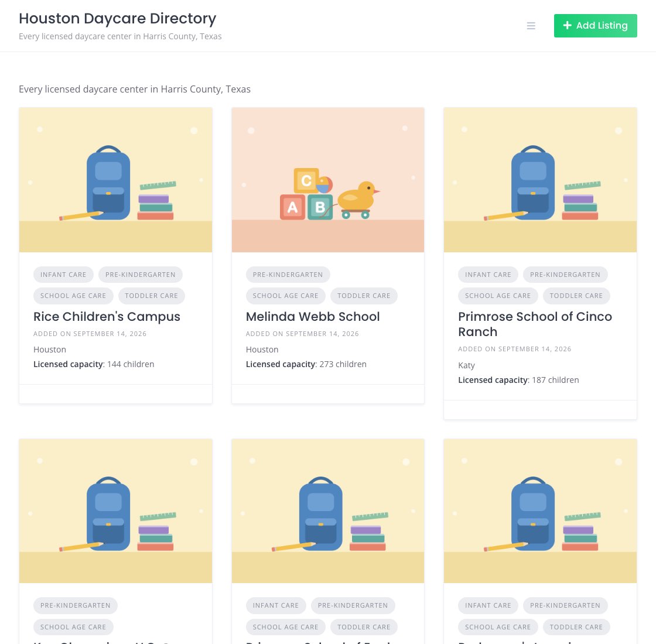Open the Melinda Webb School listing title

click(313, 317)
